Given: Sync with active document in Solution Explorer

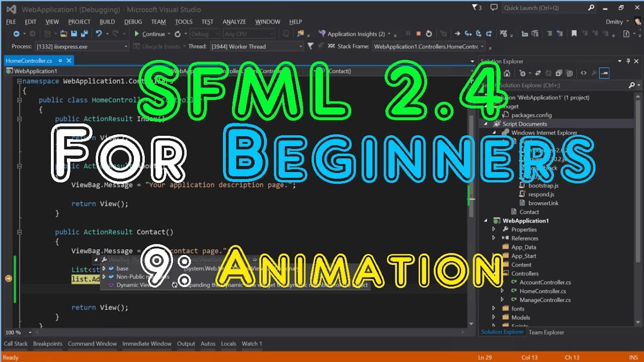Looking at the screenshot, I should pos(538,73).
